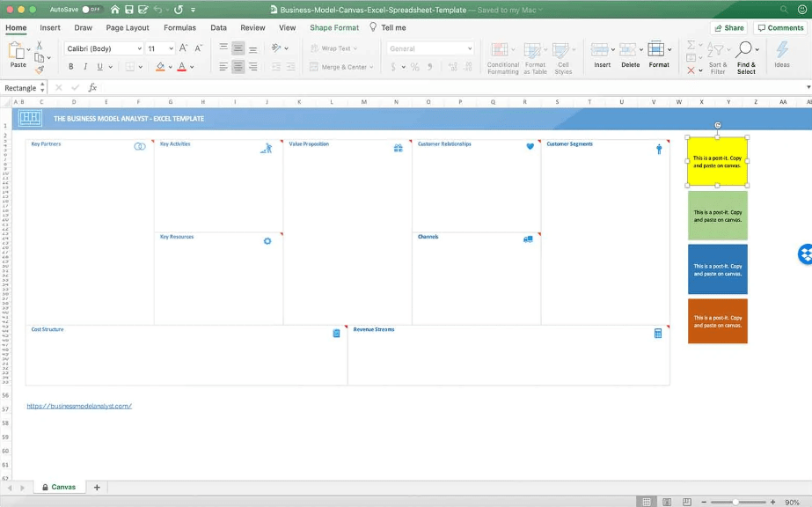Click the Share button
The height and width of the screenshot is (507, 812).
729,27
